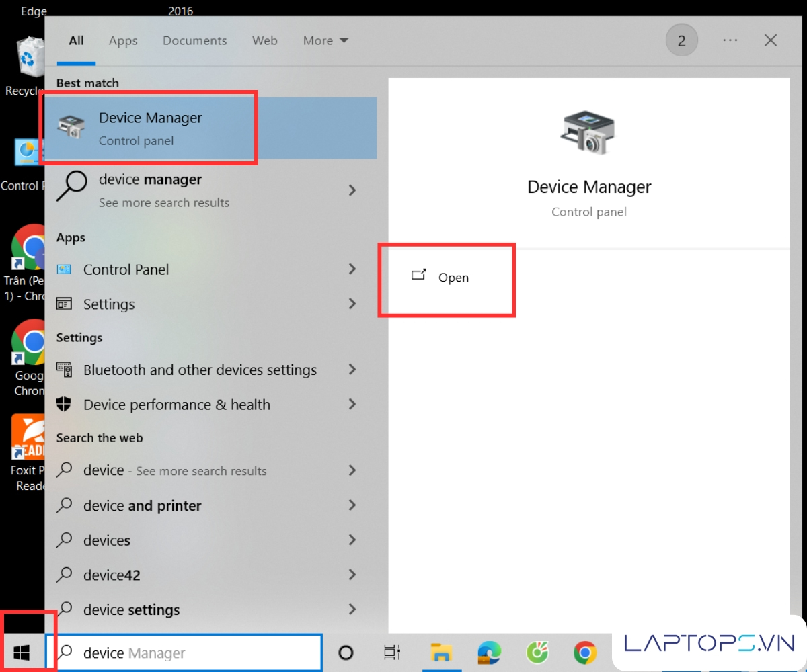Click the search options three-dots icon
This screenshot has height=672, width=807.
730,41
